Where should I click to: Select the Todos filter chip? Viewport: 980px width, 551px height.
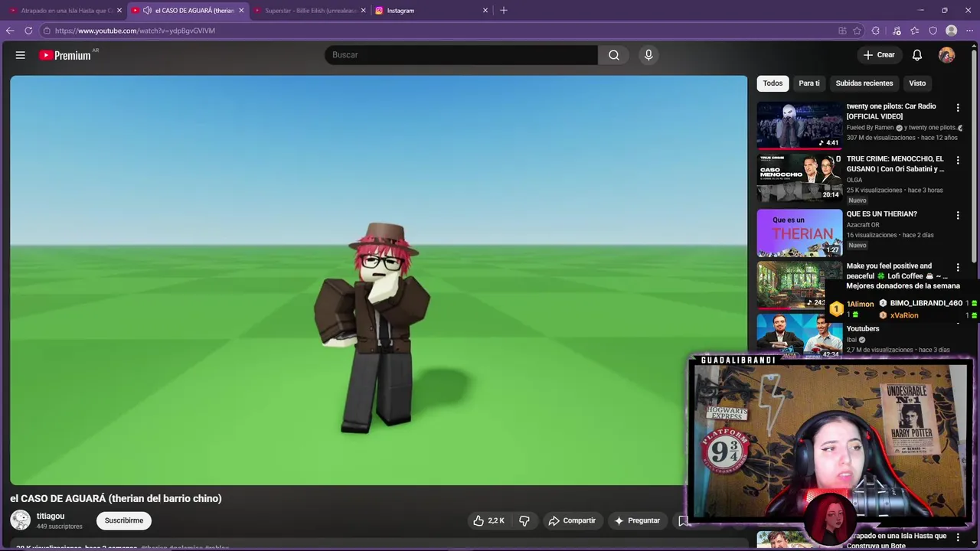[x=773, y=83]
